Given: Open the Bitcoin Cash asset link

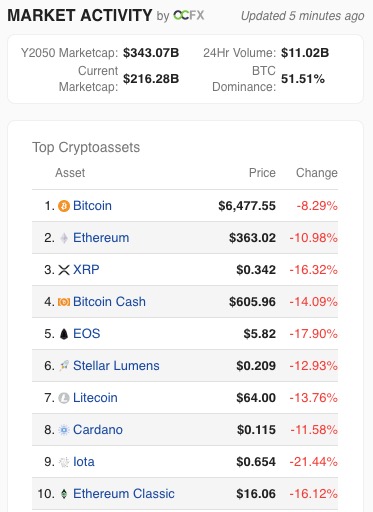Looking at the screenshot, I should coord(109,302).
